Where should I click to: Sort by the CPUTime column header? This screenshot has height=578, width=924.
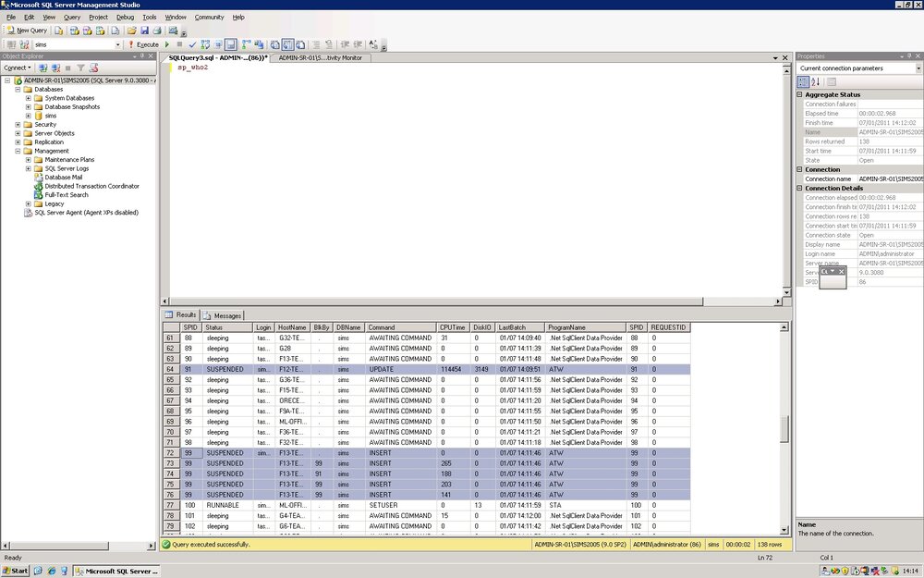[x=453, y=327]
